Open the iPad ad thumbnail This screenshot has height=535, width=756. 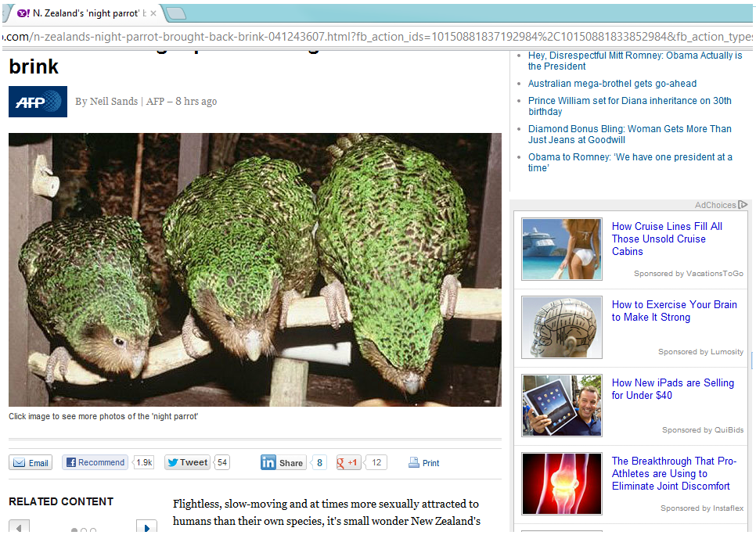(562, 405)
